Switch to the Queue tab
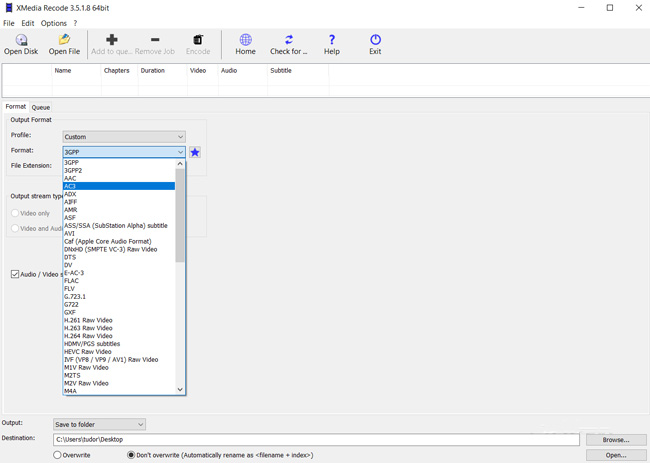Screen dimensions: 650x463 [41, 107]
